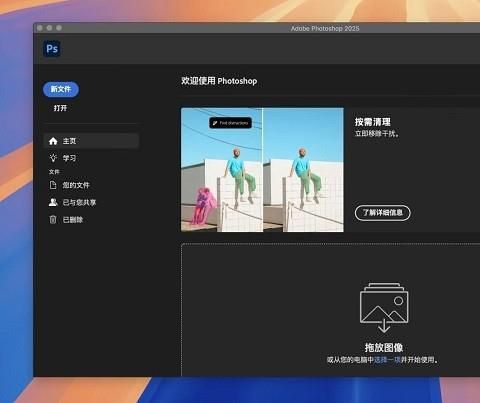
Task: Click the Adobe Photoshop 2025 title text
Action: tap(325, 29)
